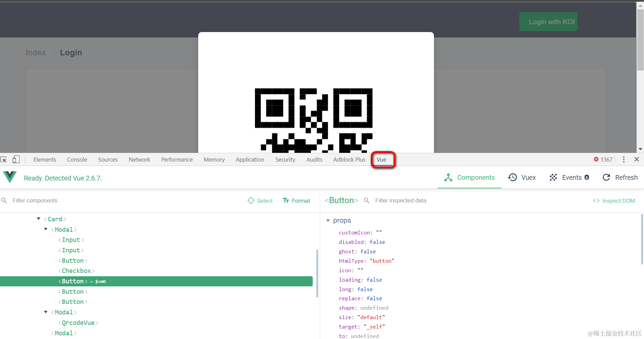The height and width of the screenshot is (339, 644).
Task: Select the highlighted Button $vm0 row
Action: [x=156, y=281]
